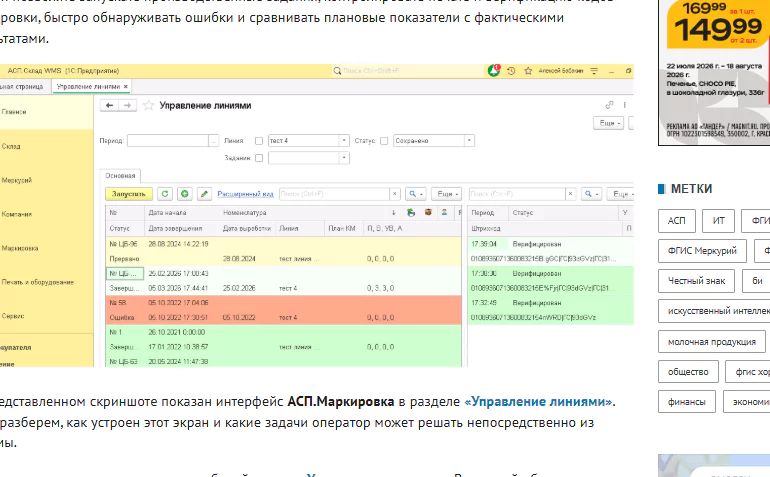Go back with the left arrow button

click(x=109, y=105)
